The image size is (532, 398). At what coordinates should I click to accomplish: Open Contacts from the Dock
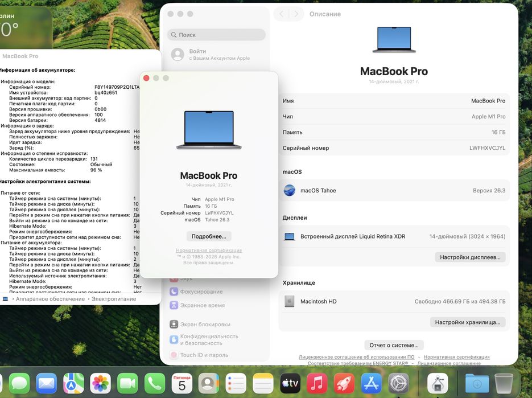tap(209, 383)
